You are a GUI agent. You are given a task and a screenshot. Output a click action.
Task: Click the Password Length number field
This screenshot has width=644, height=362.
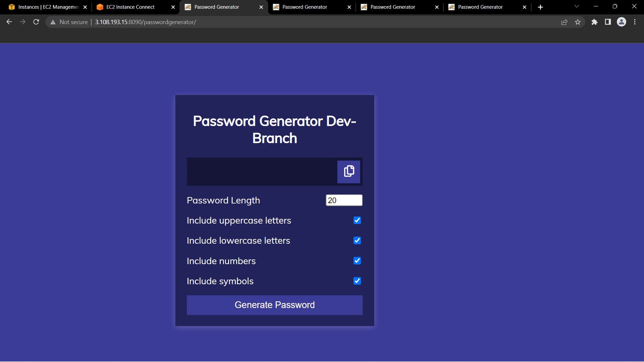pos(344,200)
